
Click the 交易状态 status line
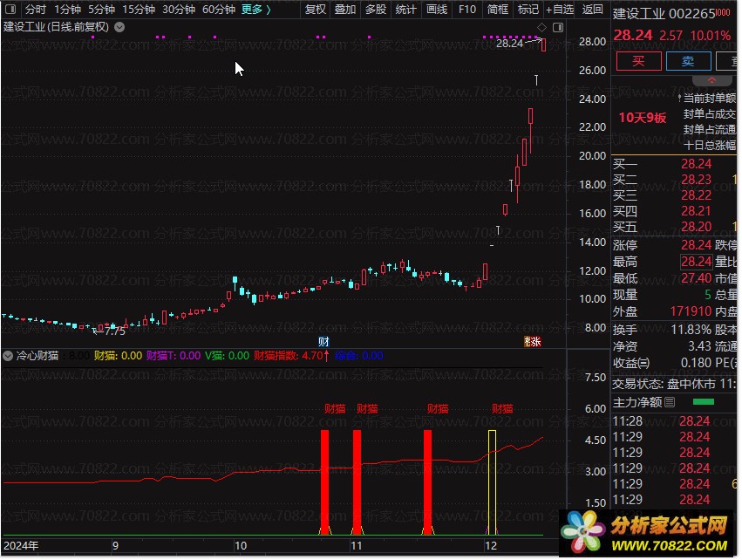tap(674, 384)
